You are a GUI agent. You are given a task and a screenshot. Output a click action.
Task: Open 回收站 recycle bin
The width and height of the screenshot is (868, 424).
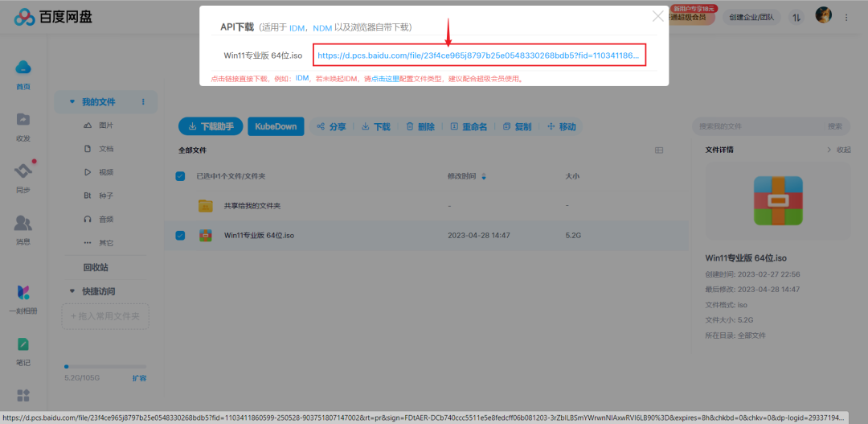pyautogui.click(x=96, y=267)
